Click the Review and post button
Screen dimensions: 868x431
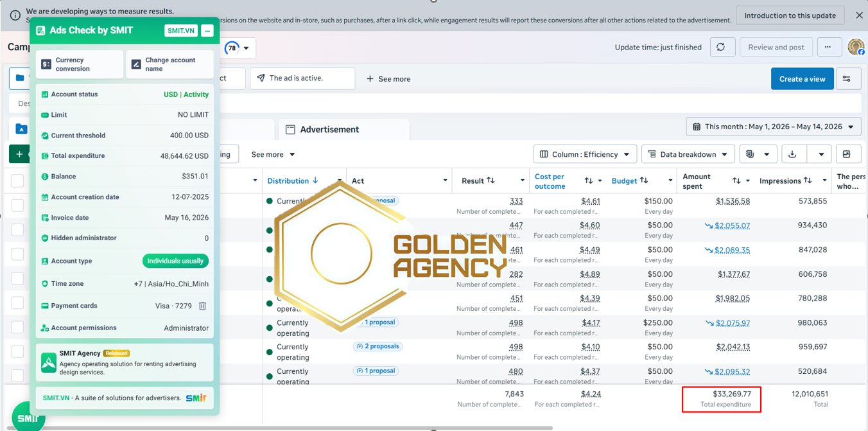pos(776,47)
